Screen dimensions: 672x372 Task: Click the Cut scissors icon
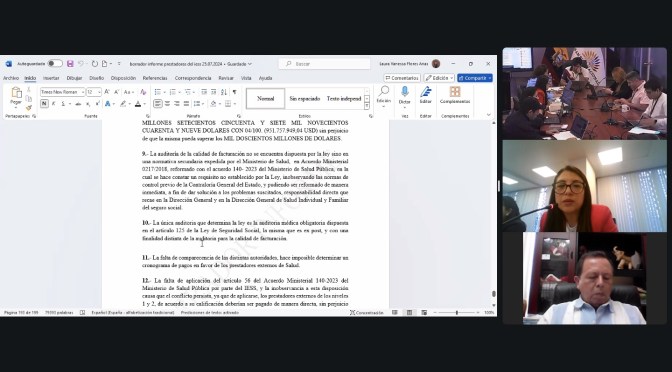pyautogui.click(x=29, y=90)
